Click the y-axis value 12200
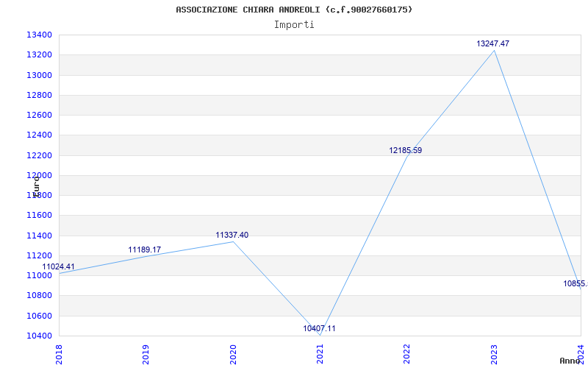 click(39, 155)
